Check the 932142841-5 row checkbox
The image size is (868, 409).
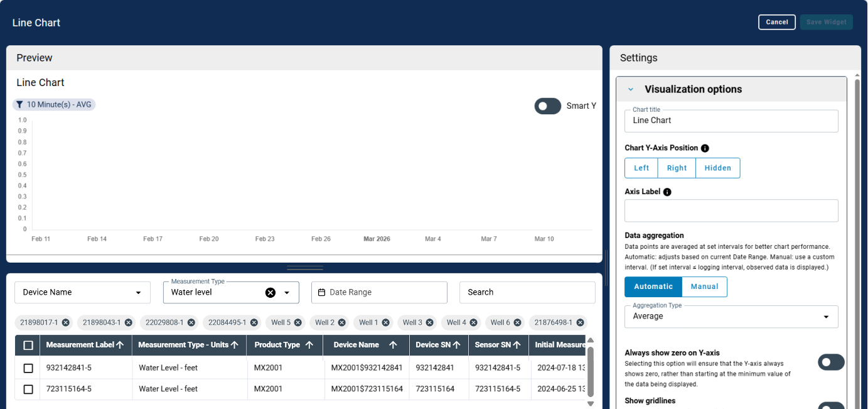click(x=28, y=368)
